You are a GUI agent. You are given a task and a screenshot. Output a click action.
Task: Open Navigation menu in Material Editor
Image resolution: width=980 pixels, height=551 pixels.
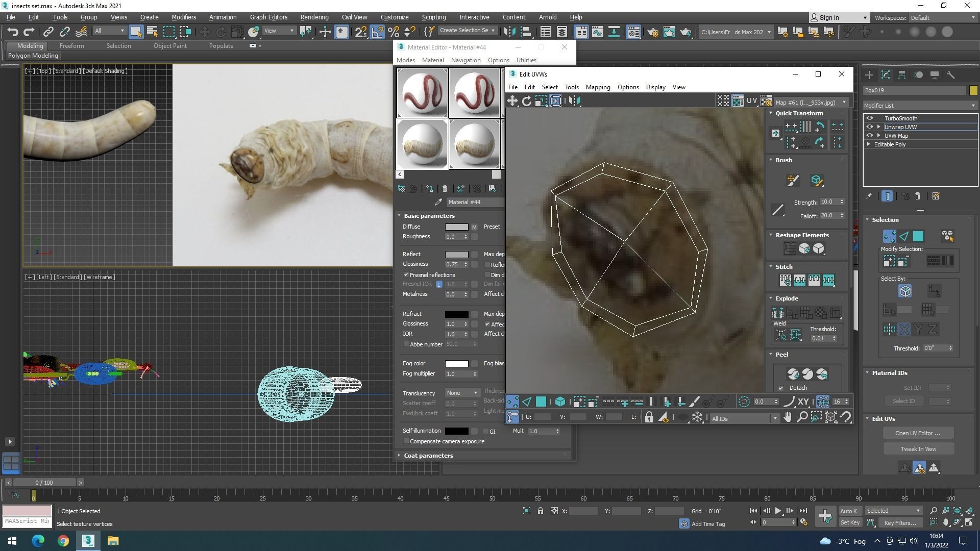pos(465,60)
